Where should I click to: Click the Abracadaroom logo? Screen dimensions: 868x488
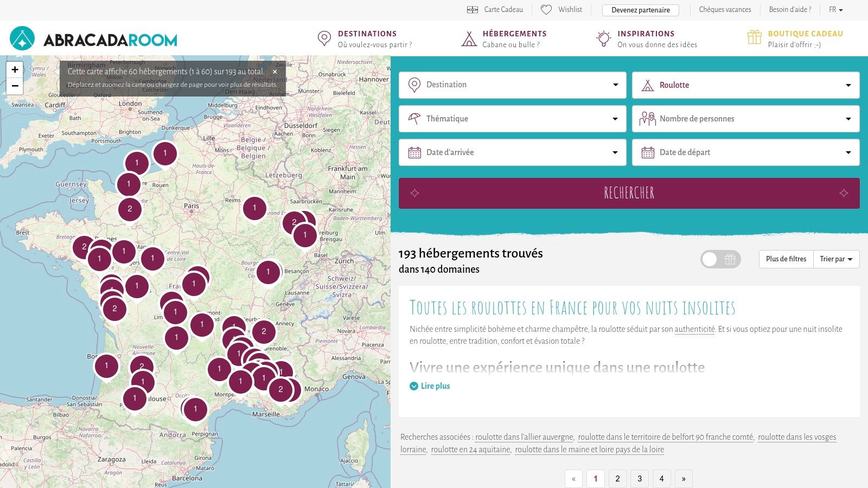(93, 38)
